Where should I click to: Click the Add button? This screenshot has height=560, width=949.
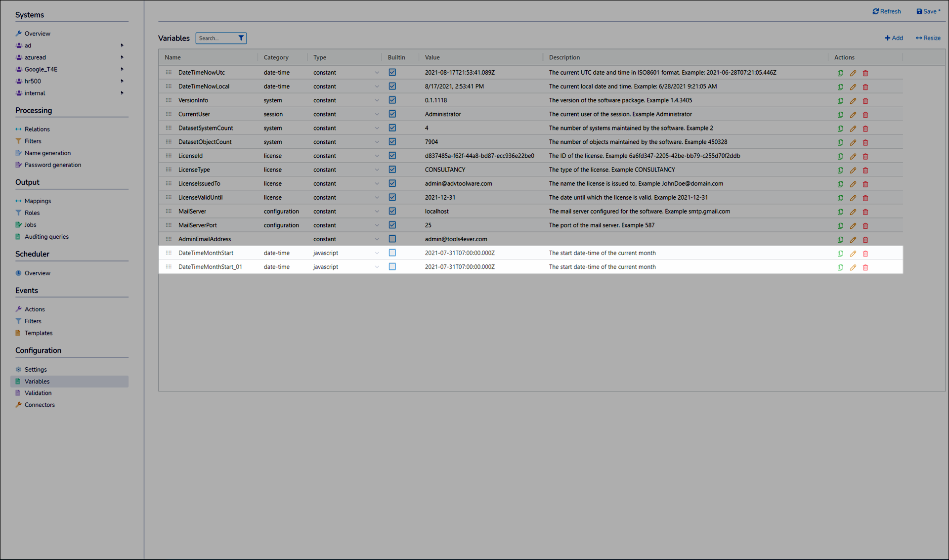click(894, 38)
